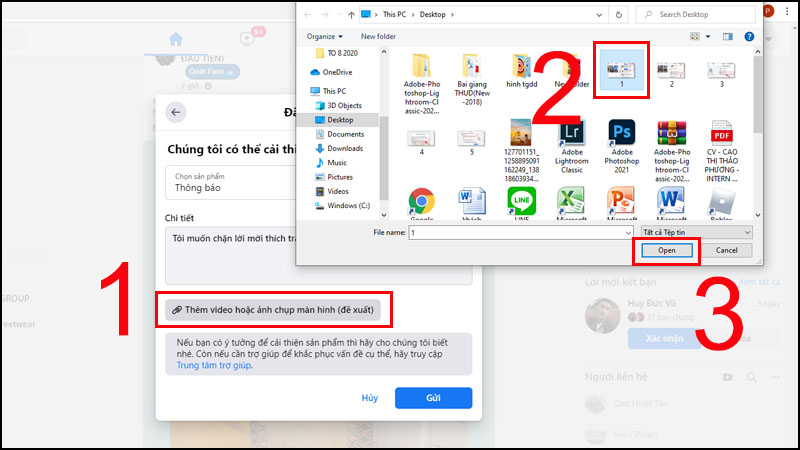This screenshot has height=450, width=800.
Task: Open the file type filter dropdown
Action: click(x=696, y=233)
